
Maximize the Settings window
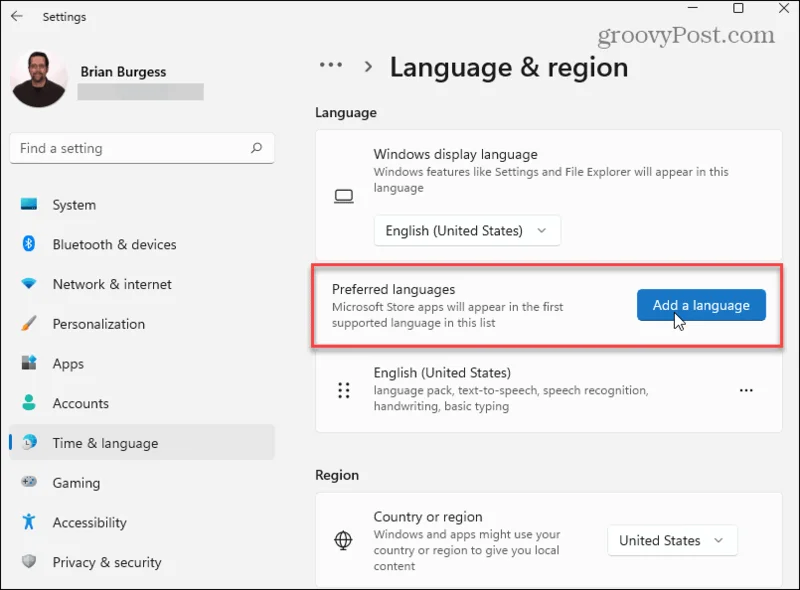click(x=738, y=8)
